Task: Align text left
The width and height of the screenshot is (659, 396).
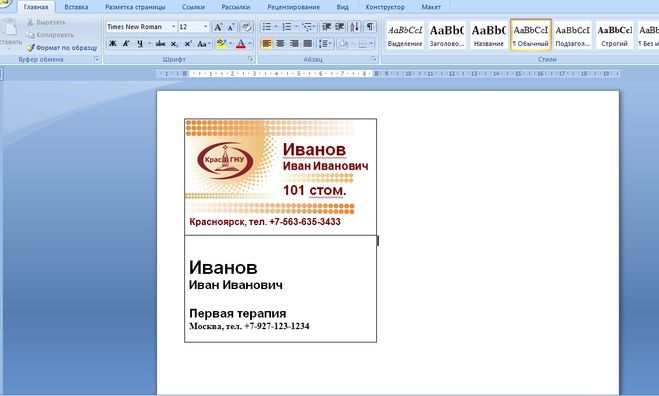Action: click(x=266, y=44)
